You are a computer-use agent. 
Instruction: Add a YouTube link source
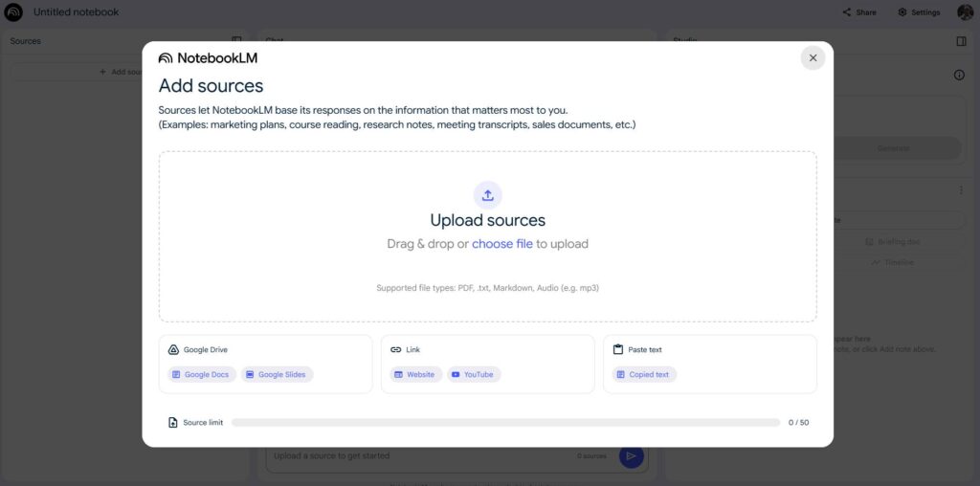coord(473,375)
